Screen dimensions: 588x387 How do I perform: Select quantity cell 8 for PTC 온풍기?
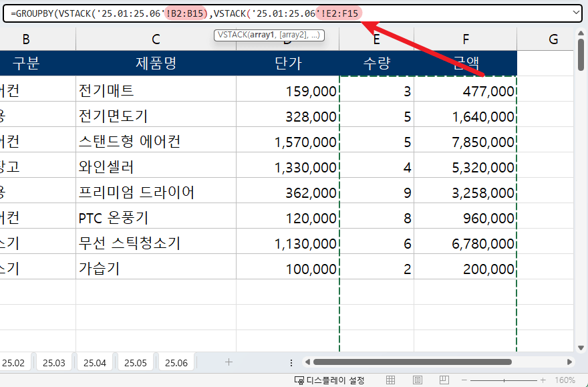click(x=376, y=216)
